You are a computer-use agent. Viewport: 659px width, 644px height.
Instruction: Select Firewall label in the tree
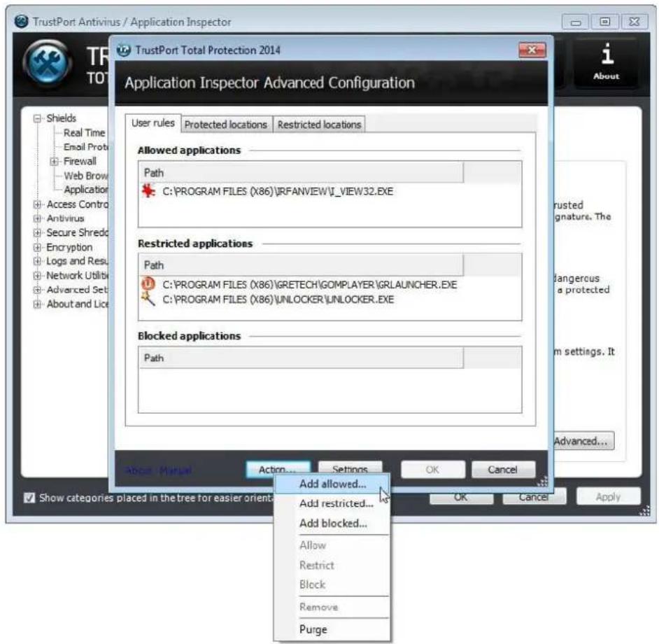pos(80,162)
